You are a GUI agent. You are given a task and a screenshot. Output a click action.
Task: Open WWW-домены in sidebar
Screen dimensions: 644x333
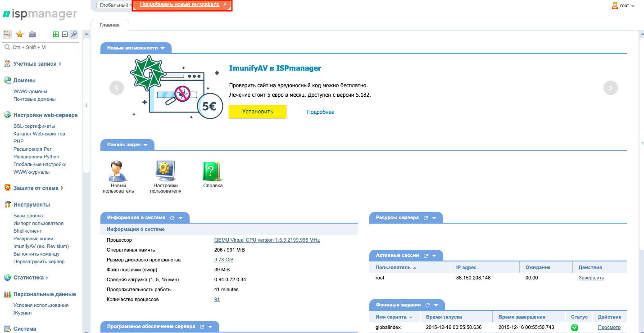(30, 91)
